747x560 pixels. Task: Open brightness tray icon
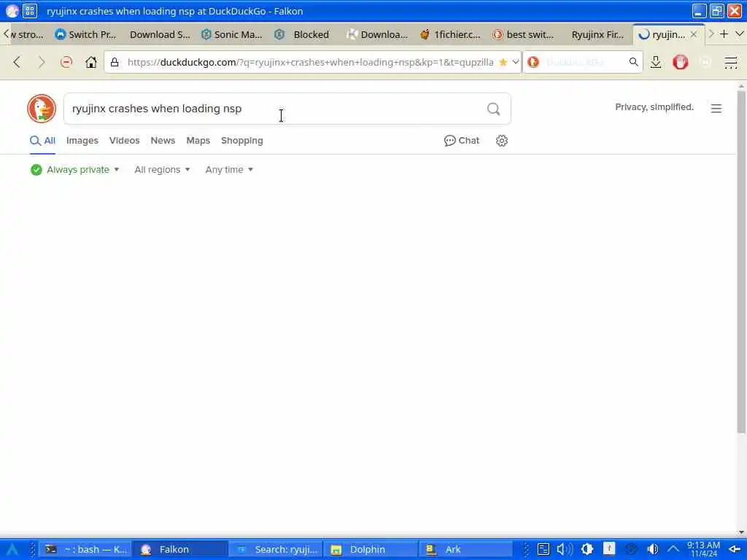(587, 550)
